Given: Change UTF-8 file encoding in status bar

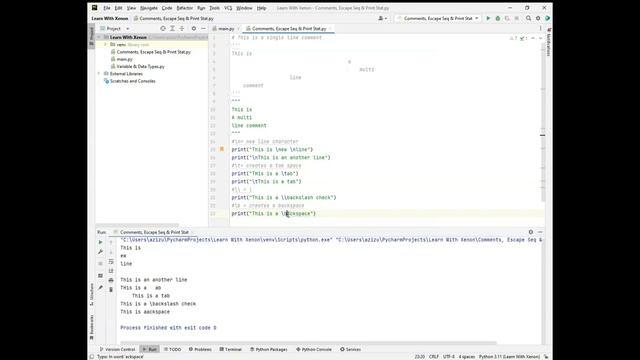Looking at the screenshot, I should click(449, 357).
